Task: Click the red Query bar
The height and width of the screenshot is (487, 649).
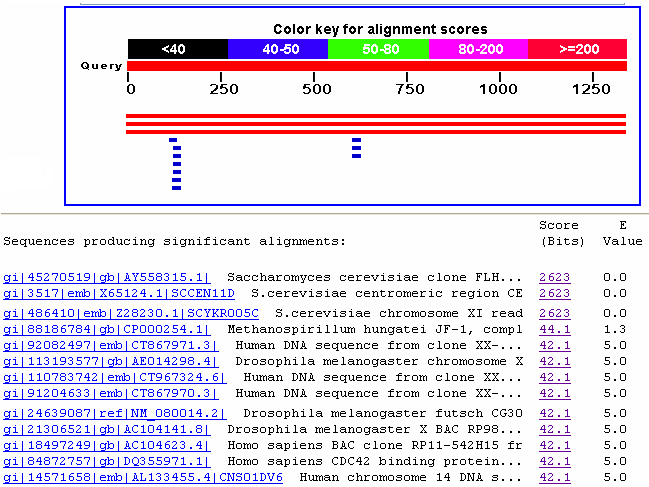Action: coord(377,66)
